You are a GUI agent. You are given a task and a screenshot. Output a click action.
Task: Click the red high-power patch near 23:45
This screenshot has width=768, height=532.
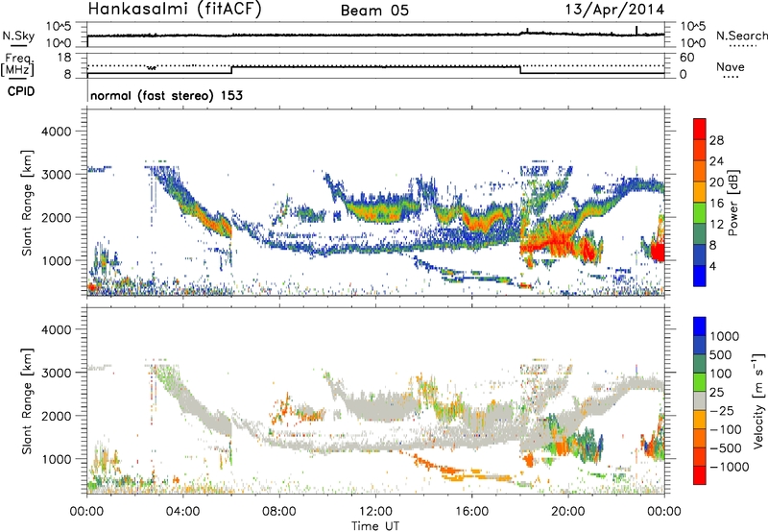click(658, 252)
